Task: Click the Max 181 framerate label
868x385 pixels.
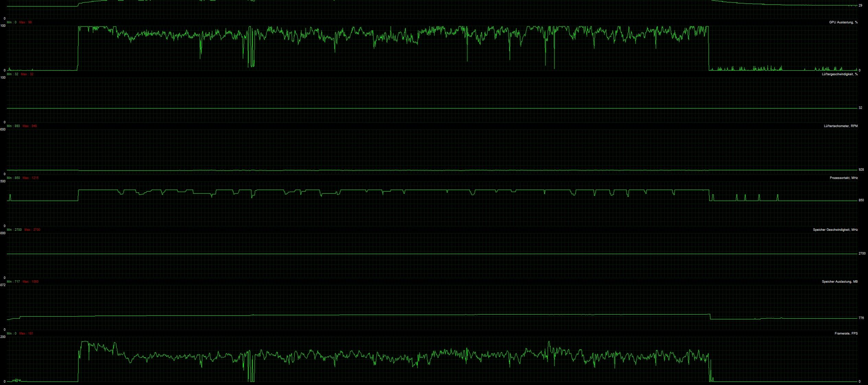Action: click(26, 333)
